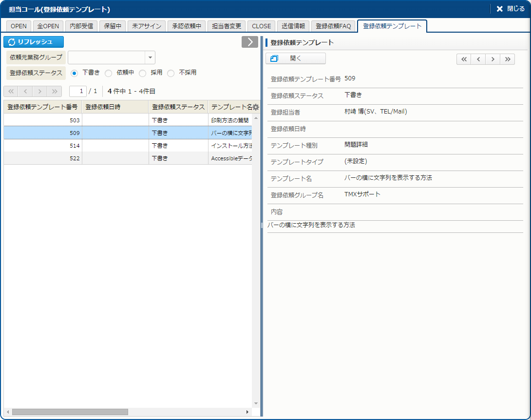Go to the first record in detail pane
This screenshot has height=420, width=531.
[x=464, y=59]
